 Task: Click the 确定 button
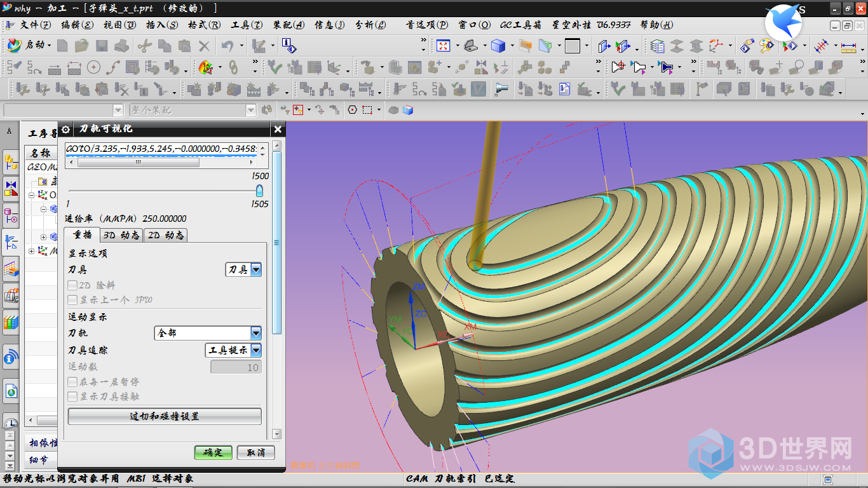click(214, 452)
